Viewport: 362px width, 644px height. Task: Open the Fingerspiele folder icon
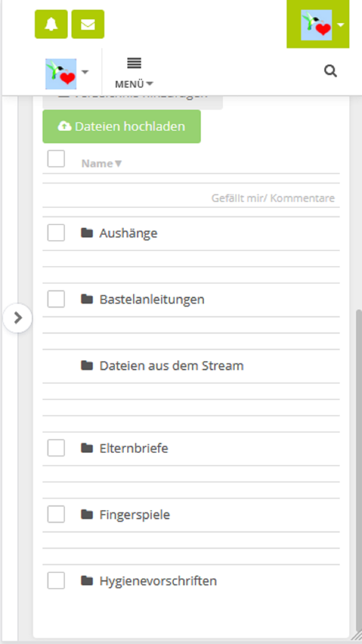click(86, 515)
